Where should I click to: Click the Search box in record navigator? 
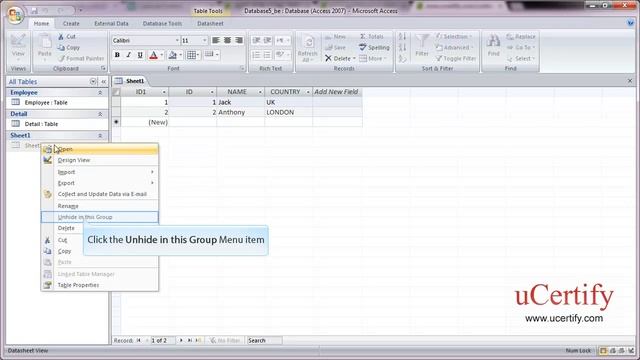click(264, 340)
